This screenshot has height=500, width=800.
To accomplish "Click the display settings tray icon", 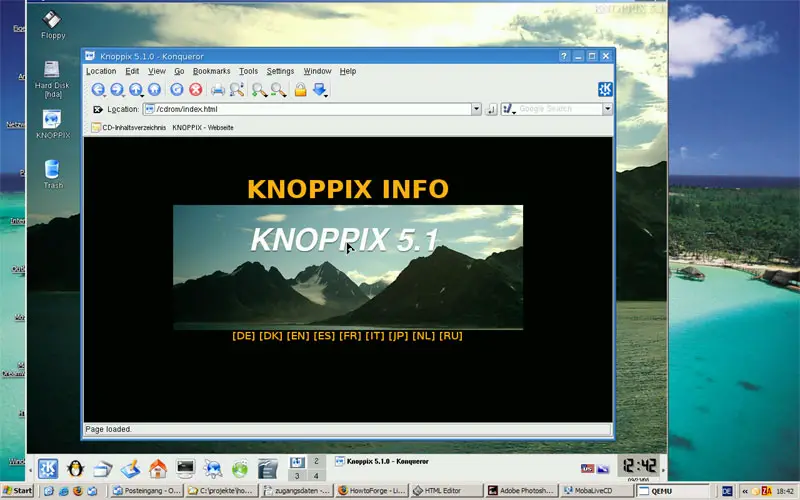I will (x=604, y=468).
